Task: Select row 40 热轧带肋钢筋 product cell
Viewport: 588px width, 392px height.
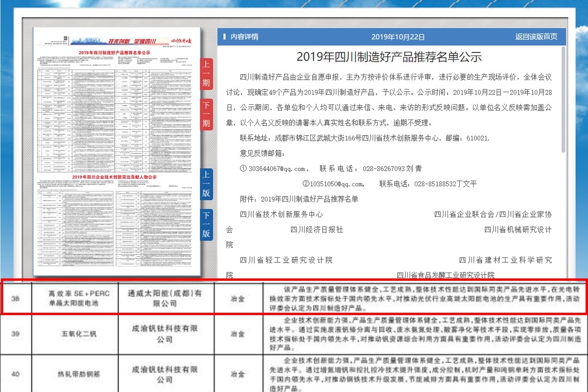Action: click(x=74, y=373)
